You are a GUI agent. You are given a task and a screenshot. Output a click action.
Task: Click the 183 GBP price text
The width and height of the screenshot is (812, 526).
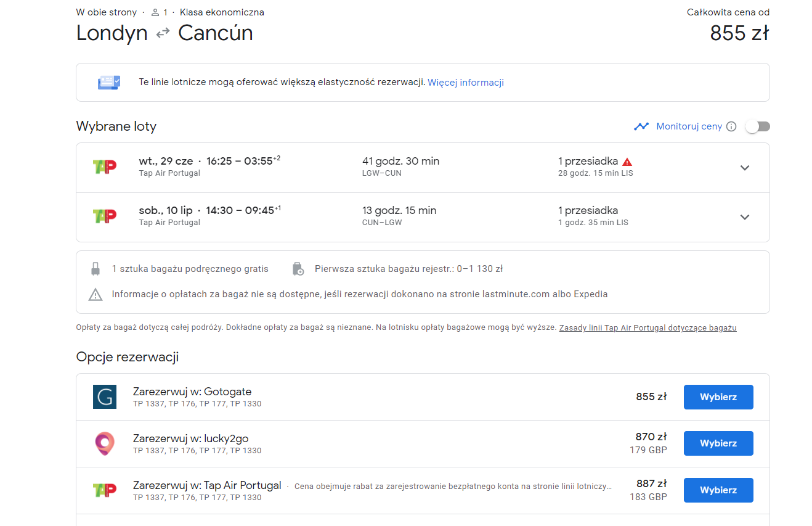(648, 497)
